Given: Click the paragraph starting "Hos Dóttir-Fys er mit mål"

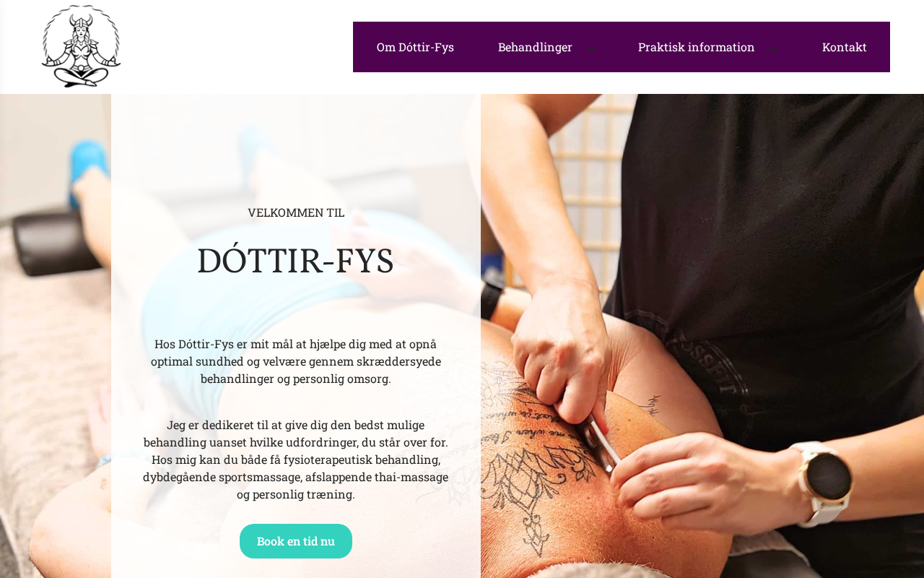Looking at the screenshot, I should point(296,361).
